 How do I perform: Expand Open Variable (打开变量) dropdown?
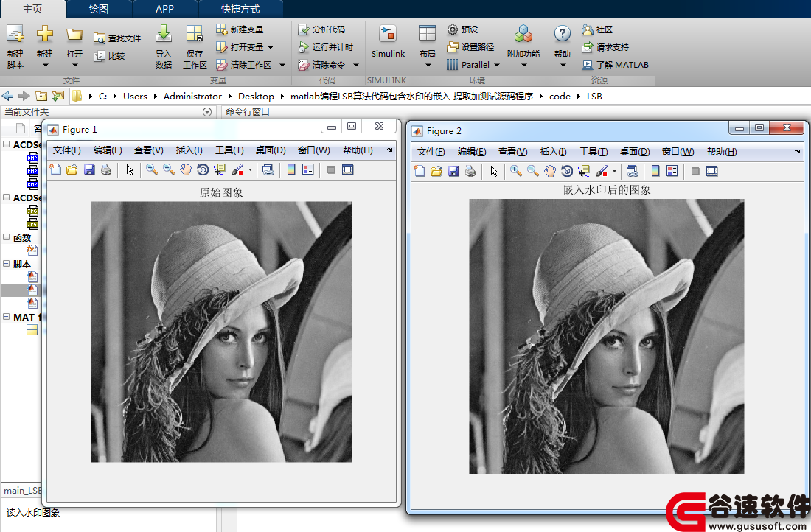(271, 47)
